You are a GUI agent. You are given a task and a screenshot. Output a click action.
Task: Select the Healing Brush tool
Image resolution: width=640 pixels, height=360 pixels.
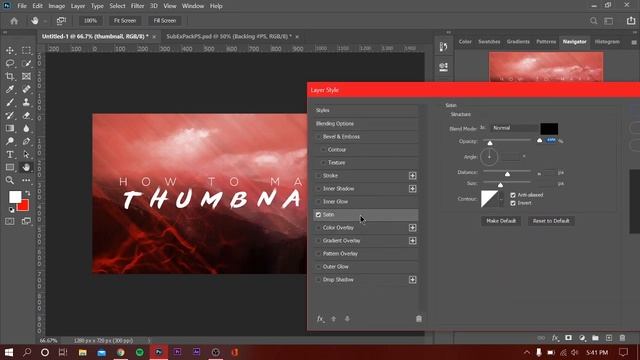click(x=26, y=89)
